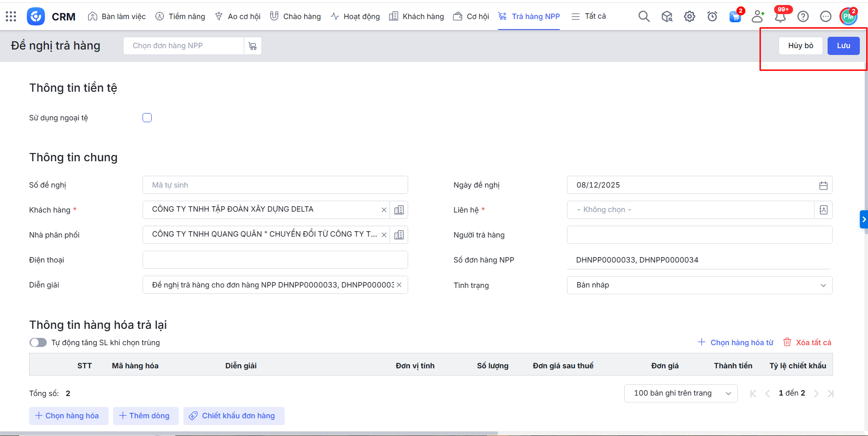The height and width of the screenshot is (436, 868).
Task: Open the settings gear icon
Action: click(689, 17)
